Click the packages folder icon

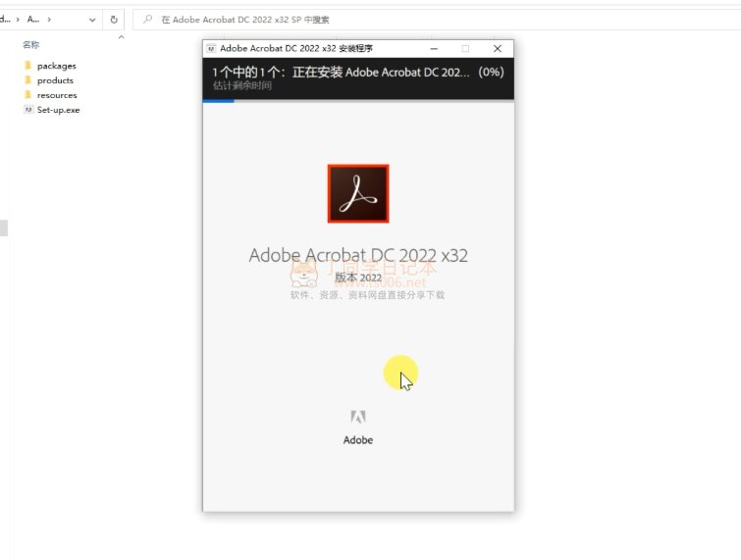tap(27, 65)
